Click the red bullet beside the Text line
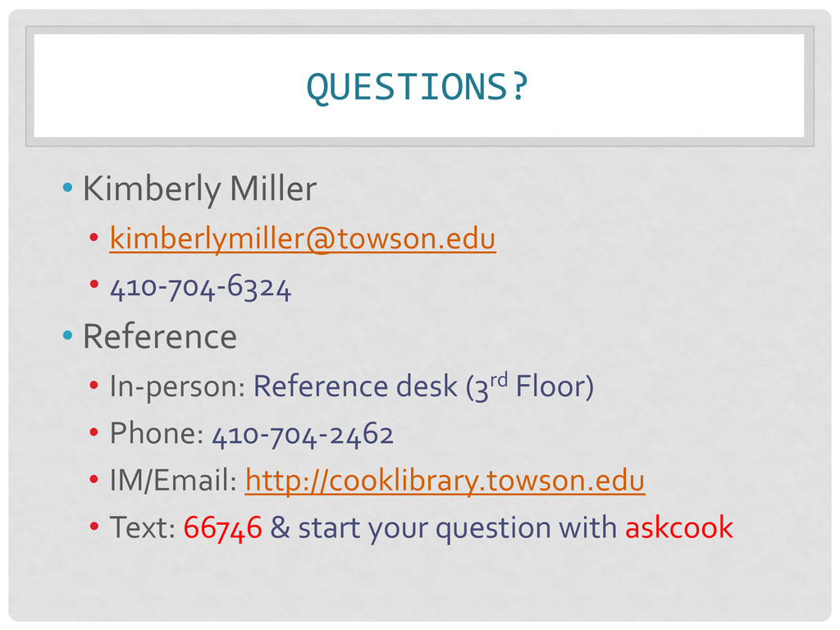Screen dimensions: 840x630 pyautogui.click(x=94, y=529)
